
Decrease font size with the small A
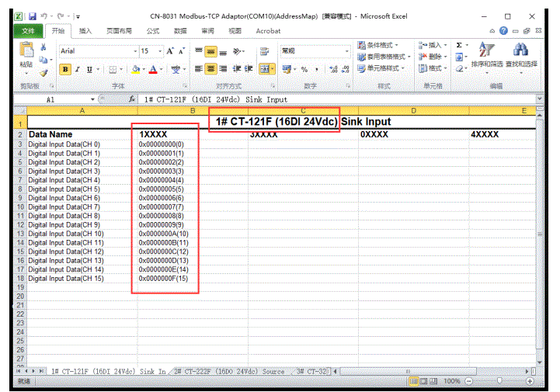click(x=182, y=51)
